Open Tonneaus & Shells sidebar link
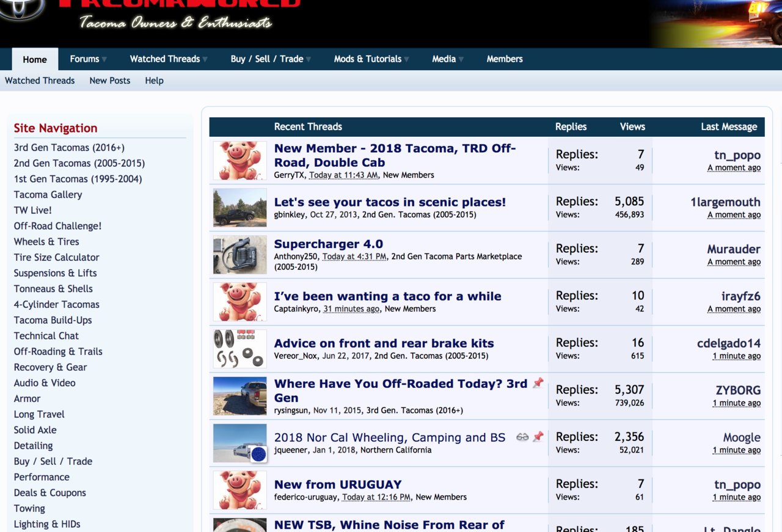Screen dimensions: 782x532 tap(53, 289)
